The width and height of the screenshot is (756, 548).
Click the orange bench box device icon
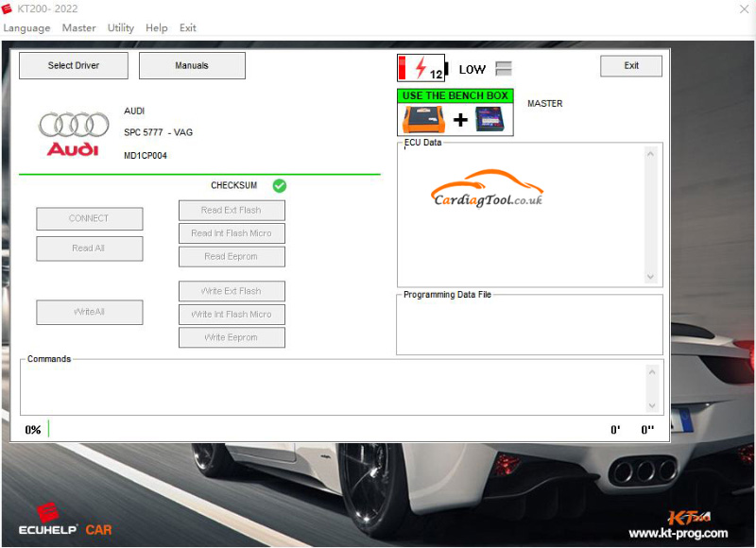[x=423, y=119]
